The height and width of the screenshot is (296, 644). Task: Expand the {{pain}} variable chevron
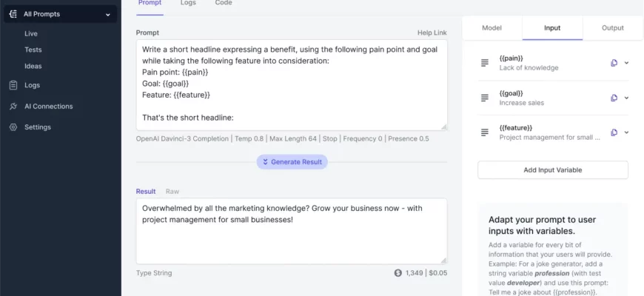click(x=627, y=63)
